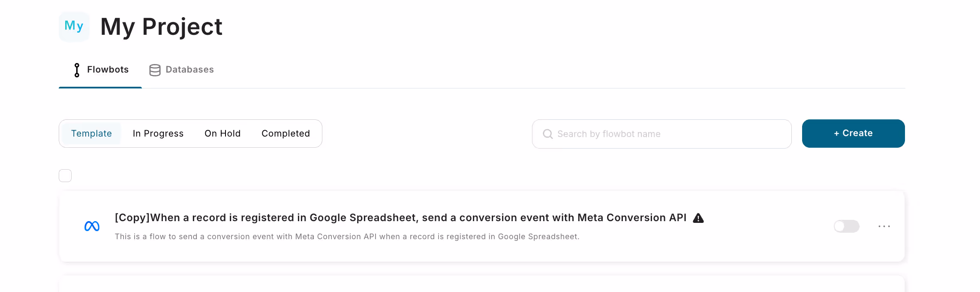Click the magnifier icon in search box
The height and width of the screenshot is (292, 980).
547,134
